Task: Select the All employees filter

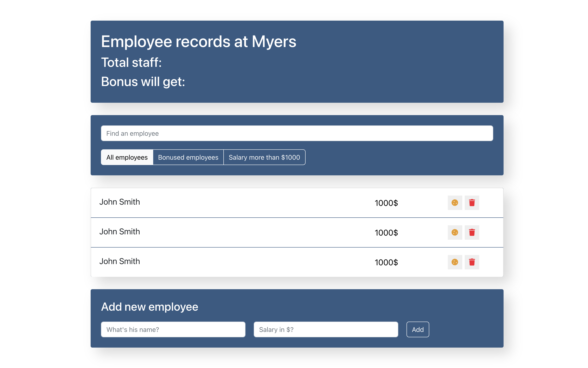Action: pyautogui.click(x=127, y=157)
